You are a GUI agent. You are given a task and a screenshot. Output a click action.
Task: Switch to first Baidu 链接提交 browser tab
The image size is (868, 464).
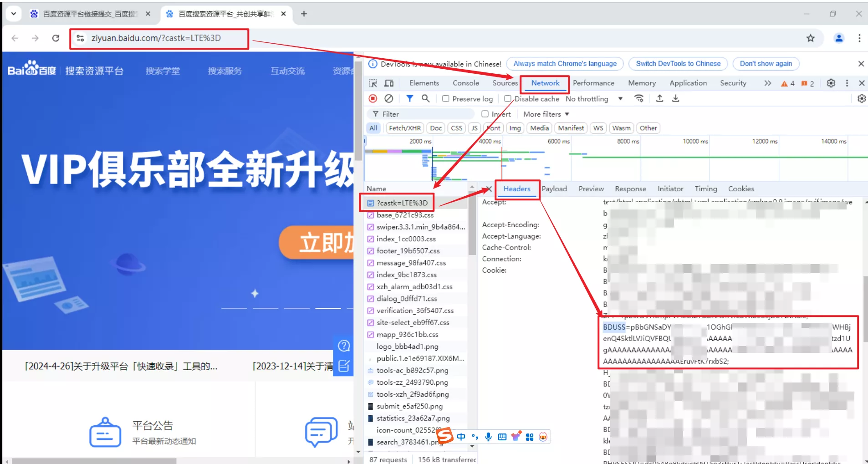pyautogui.click(x=90, y=14)
